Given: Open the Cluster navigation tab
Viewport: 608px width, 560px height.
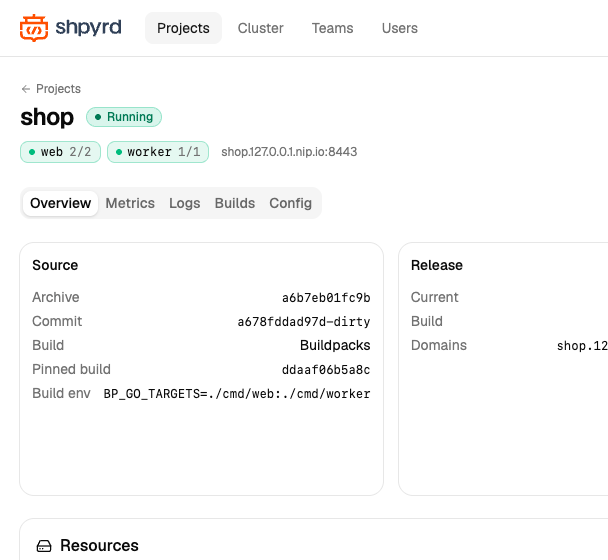Looking at the screenshot, I should [x=260, y=28].
